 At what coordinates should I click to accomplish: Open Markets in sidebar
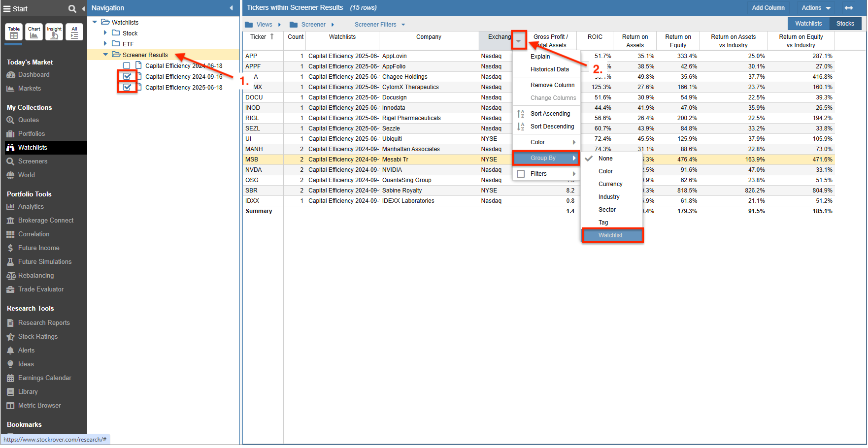[30, 89]
